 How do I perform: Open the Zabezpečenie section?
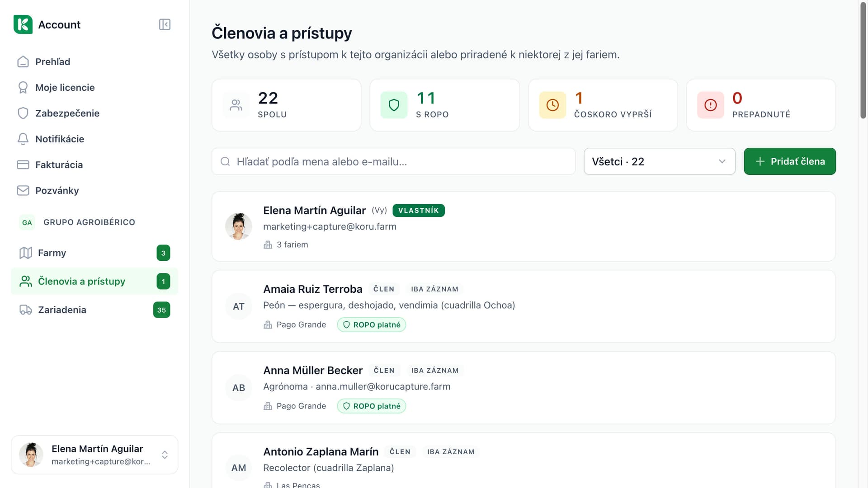click(94, 113)
